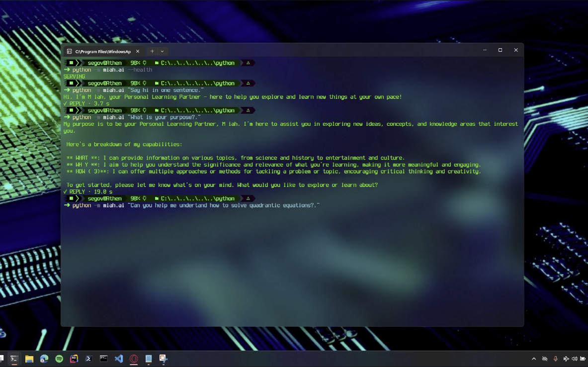Screen dimensions: 588x367
Task: Switch to Opera browser in the taskbar
Action: click(x=133, y=359)
